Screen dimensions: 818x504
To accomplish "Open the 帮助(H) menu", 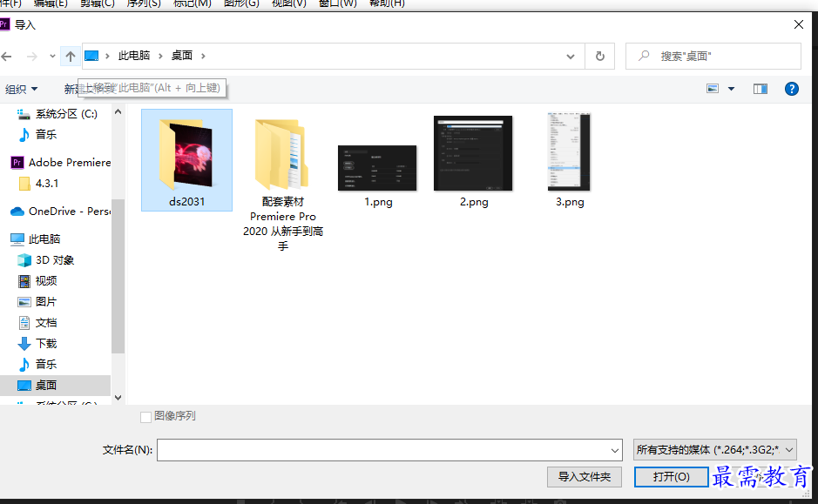I will (x=387, y=3).
